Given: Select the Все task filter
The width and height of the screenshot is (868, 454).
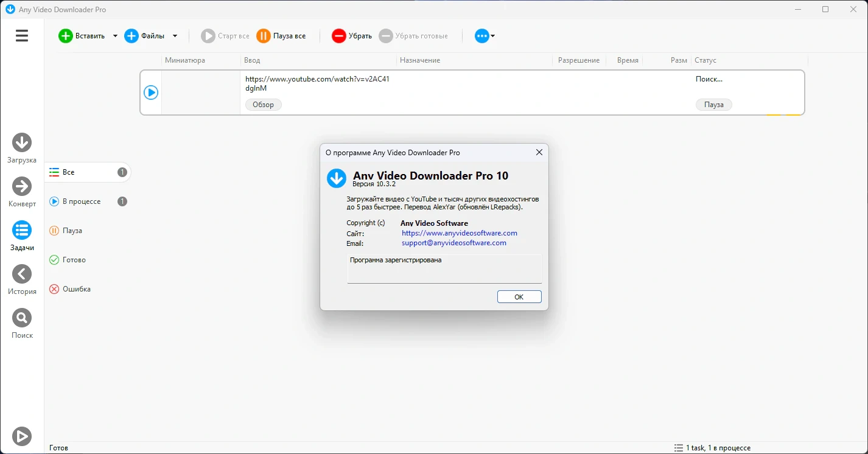Looking at the screenshot, I should (x=88, y=172).
